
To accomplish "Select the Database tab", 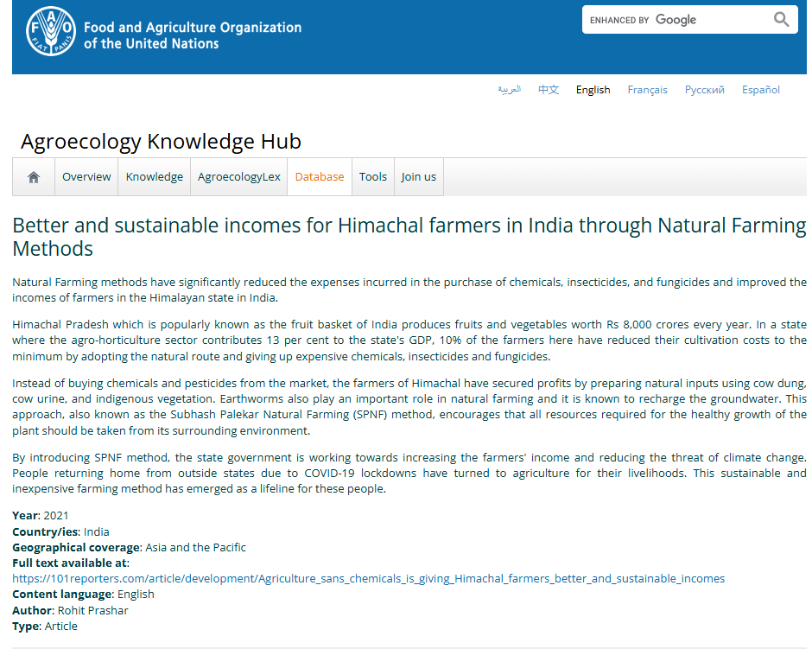I will click(x=320, y=177).
